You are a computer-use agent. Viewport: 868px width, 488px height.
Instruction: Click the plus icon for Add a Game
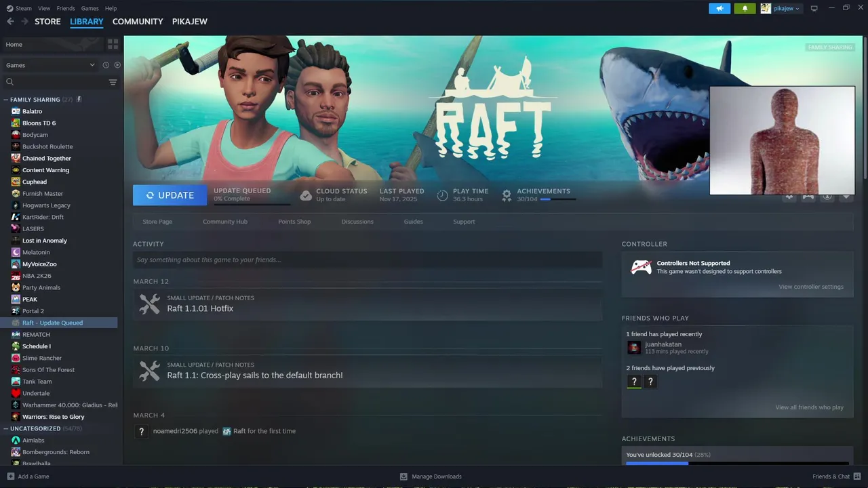(x=10, y=476)
